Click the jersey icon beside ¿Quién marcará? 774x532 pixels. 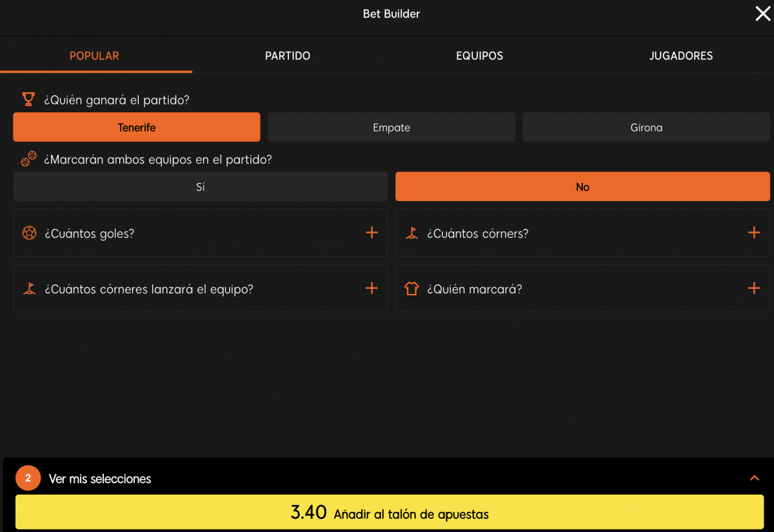(x=412, y=288)
